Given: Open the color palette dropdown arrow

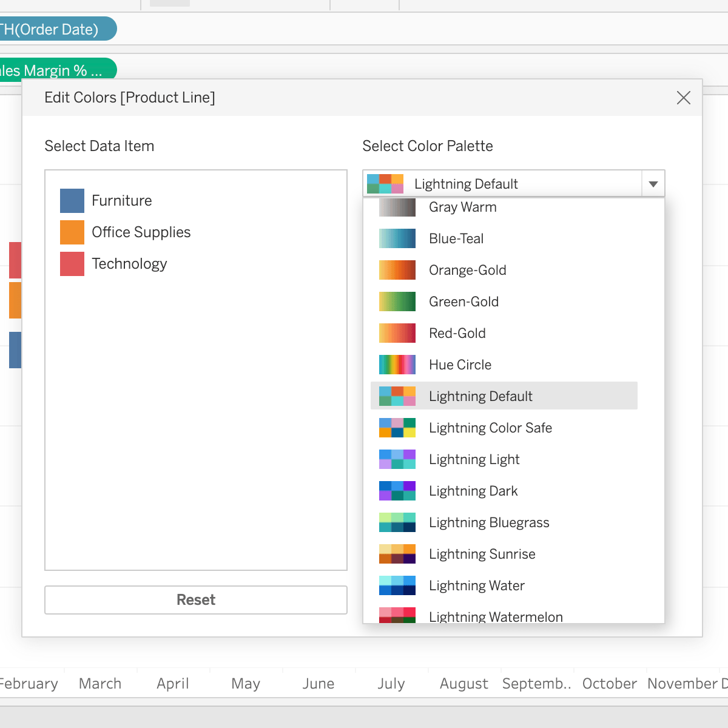Looking at the screenshot, I should [x=653, y=184].
